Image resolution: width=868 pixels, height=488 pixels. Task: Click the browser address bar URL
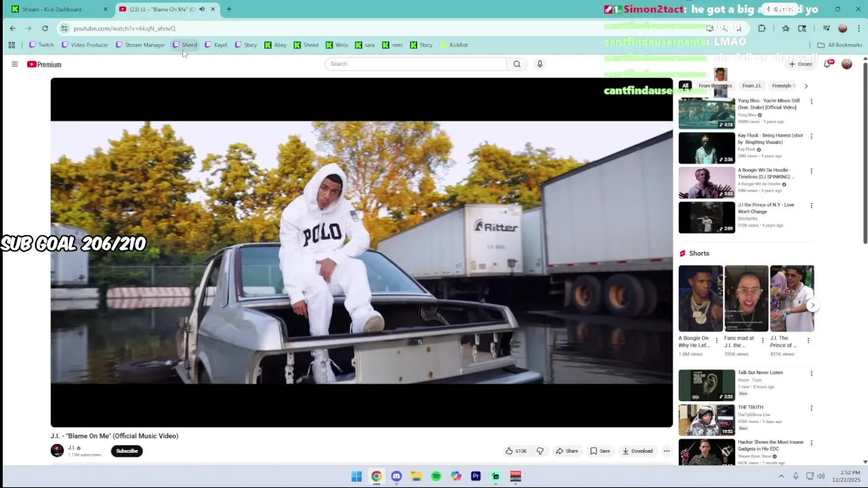[124, 28]
